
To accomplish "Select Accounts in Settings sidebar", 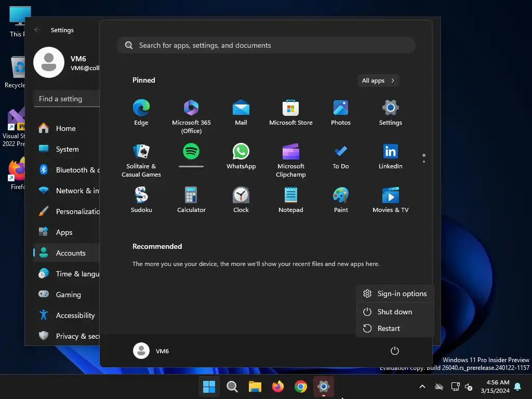I will [66, 253].
